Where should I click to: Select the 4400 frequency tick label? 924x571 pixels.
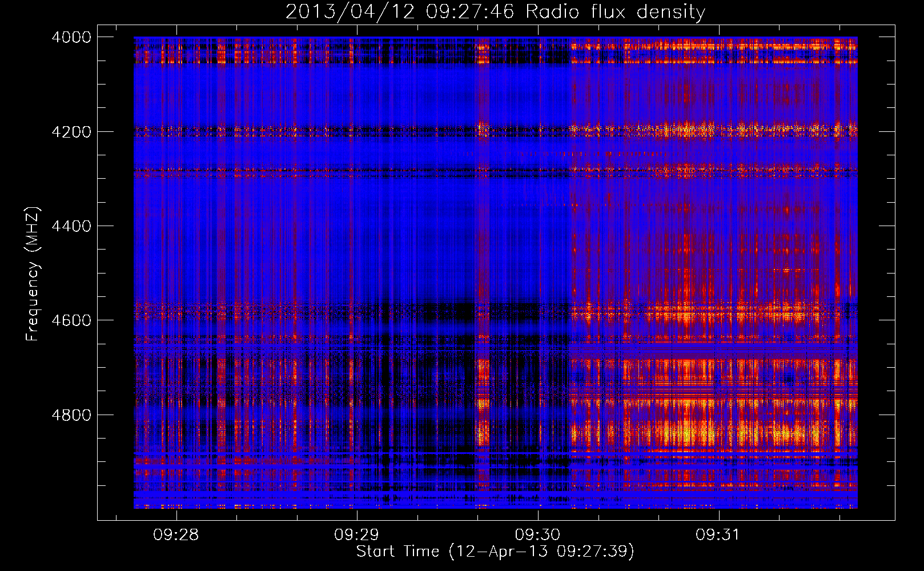71,226
